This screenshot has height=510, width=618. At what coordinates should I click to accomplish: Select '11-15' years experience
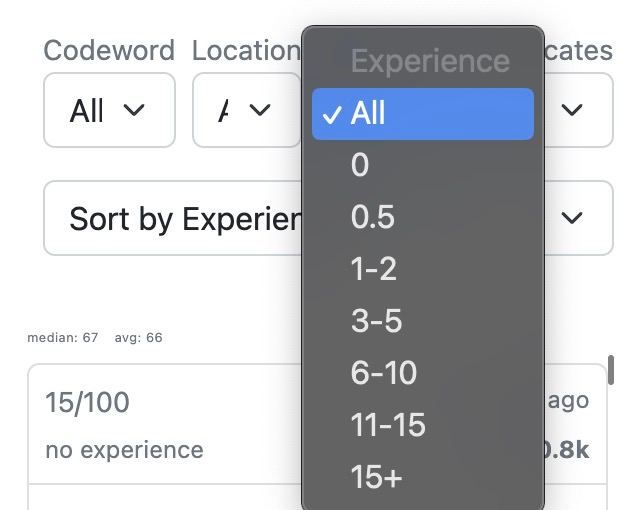(423, 425)
